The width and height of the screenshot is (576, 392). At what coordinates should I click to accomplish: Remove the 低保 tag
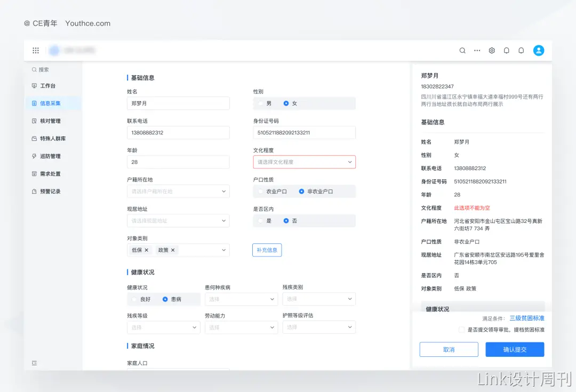pos(147,250)
